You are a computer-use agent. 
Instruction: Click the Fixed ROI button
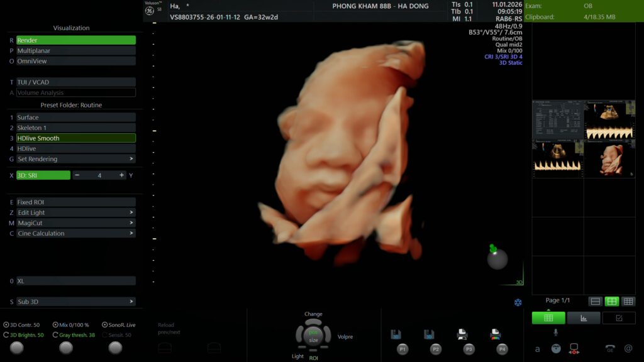pyautogui.click(x=75, y=202)
